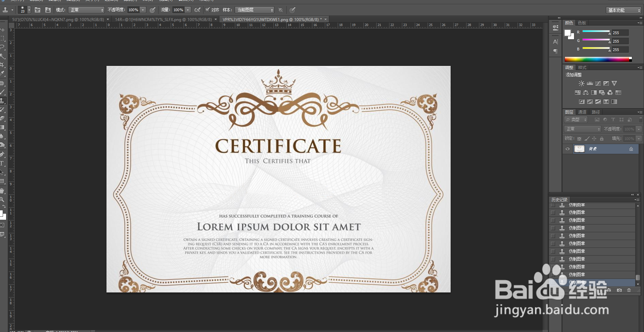Click the R channel slider
This screenshot has width=644, height=332.
point(596,32)
